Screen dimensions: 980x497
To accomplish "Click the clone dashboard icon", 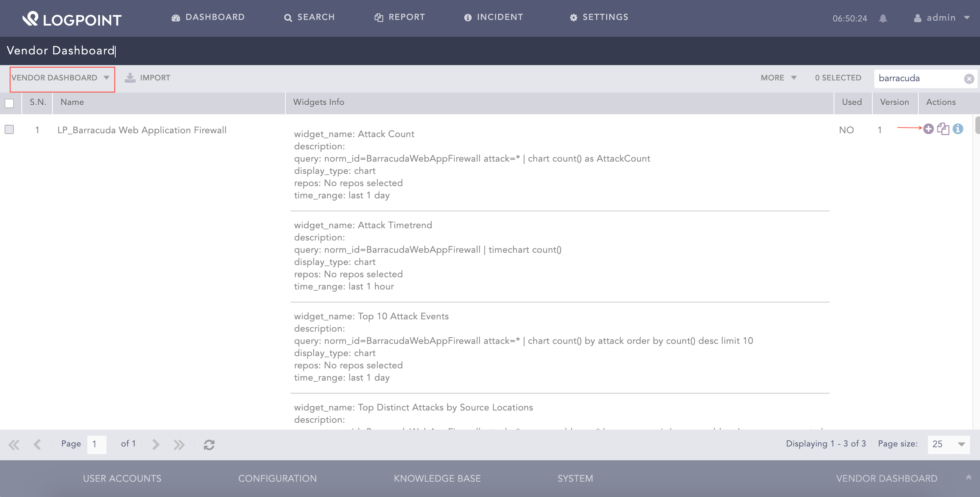I will (x=943, y=129).
